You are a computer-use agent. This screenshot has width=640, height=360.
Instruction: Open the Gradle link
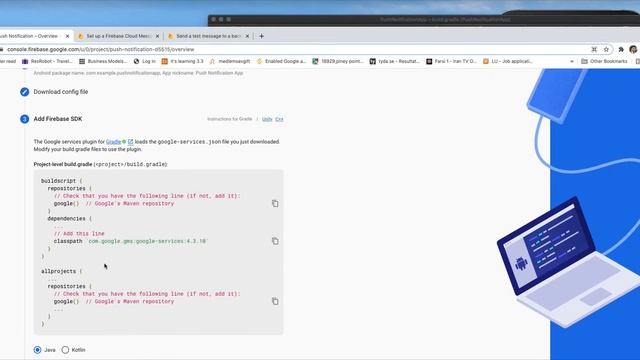pos(113,142)
